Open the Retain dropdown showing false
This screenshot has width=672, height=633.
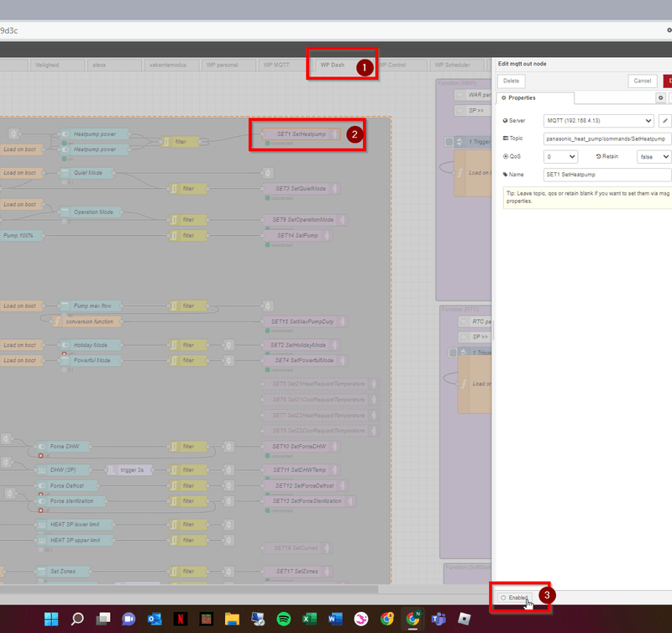pyautogui.click(x=654, y=157)
